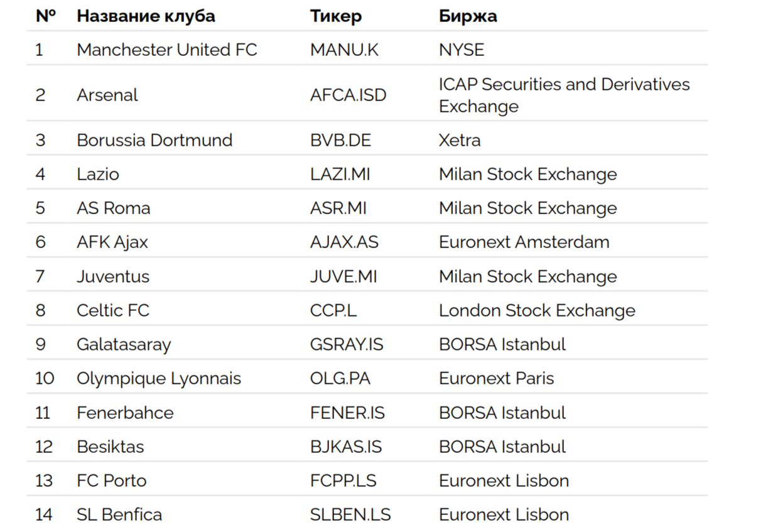
Task: Click the Arsenal club name
Action: coord(107,95)
